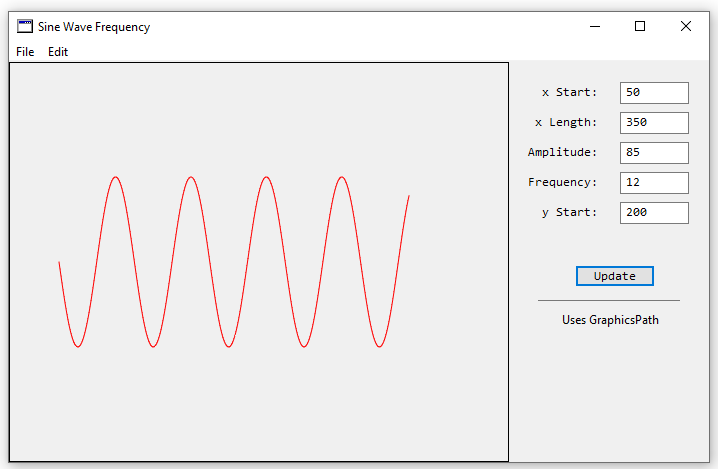Viewport: 718px width, 469px height.
Task: Close the Sine Wave Frequency window
Action: click(686, 27)
